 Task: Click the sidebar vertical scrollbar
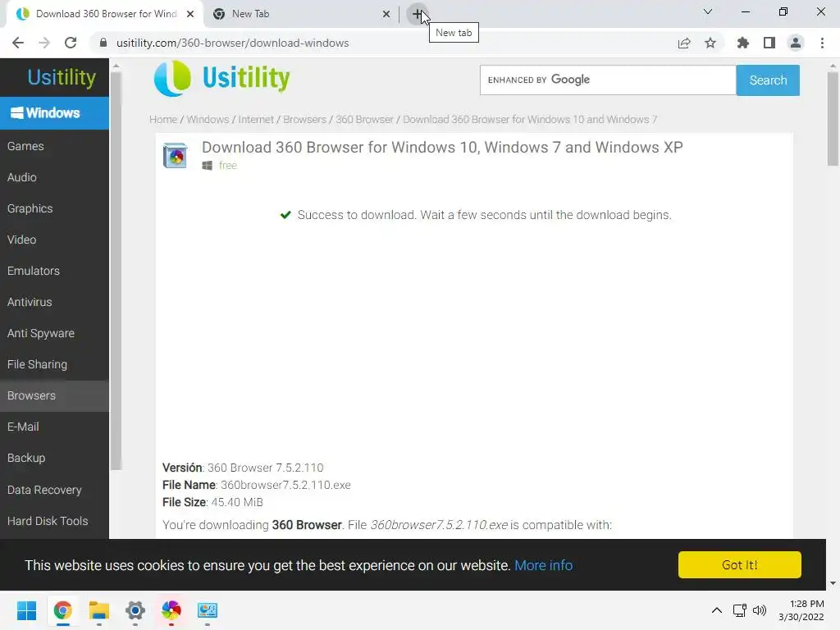116,271
